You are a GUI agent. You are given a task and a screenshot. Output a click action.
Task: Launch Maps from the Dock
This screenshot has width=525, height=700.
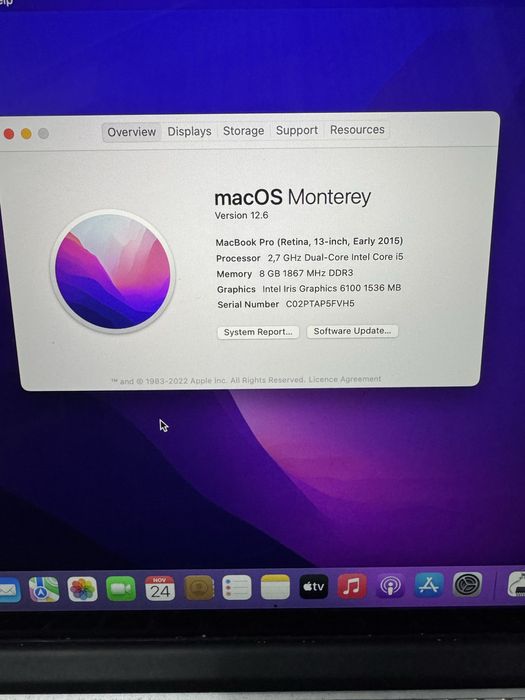coord(44,589)
